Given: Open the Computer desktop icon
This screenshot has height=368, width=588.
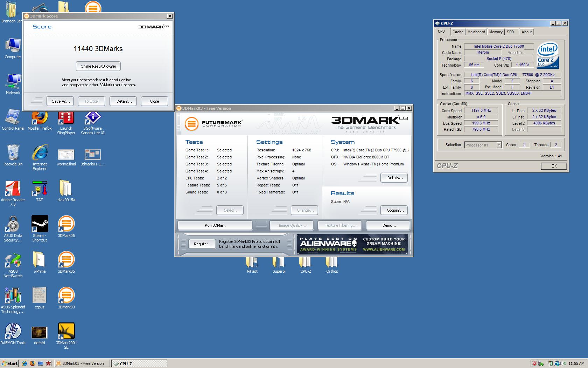Looking at the screenshot, I should click(13, 48).
